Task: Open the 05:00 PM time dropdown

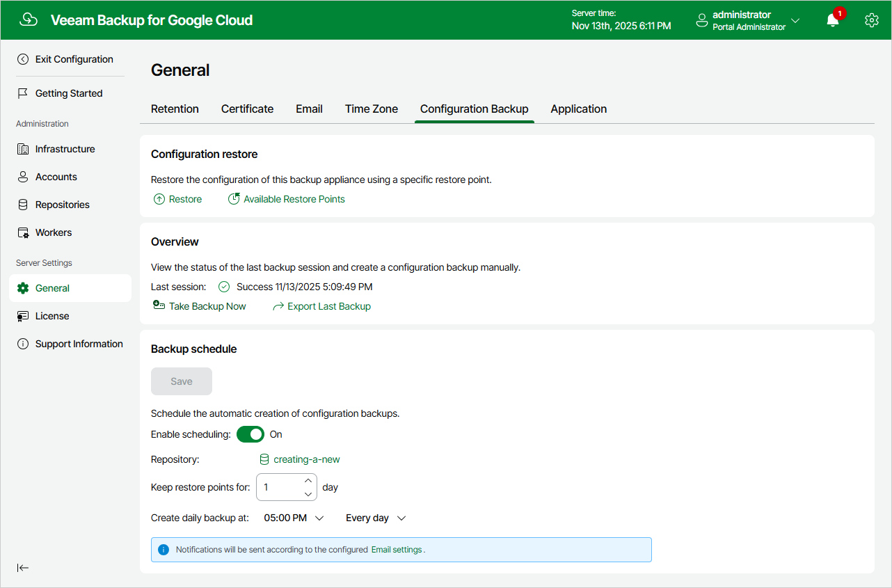Action: [x=294, y=518]
